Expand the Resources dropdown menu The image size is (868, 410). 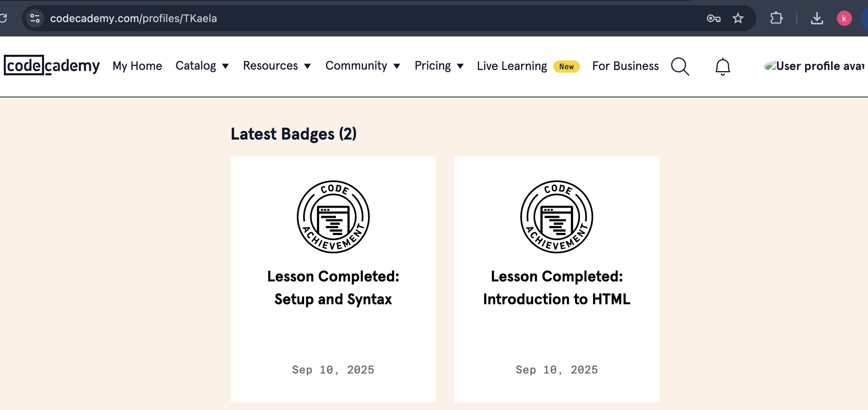277,66
